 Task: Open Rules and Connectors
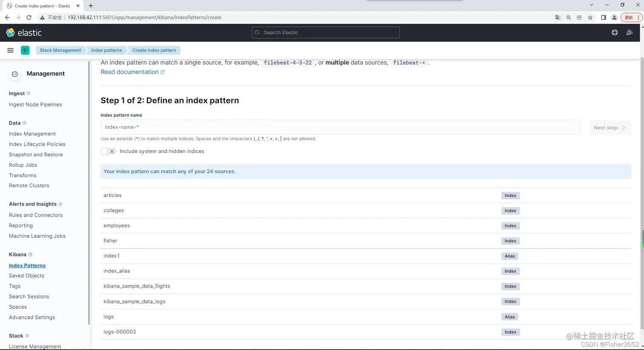[36, 215]
